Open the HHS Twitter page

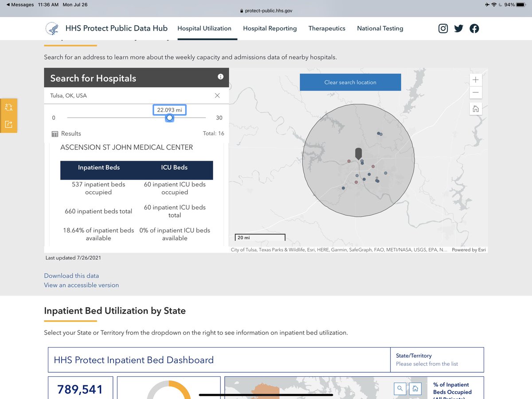[x=459, y=28]
